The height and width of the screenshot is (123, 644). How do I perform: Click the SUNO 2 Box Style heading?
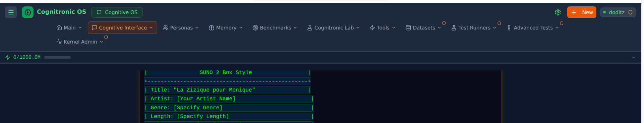coord(226,72)
